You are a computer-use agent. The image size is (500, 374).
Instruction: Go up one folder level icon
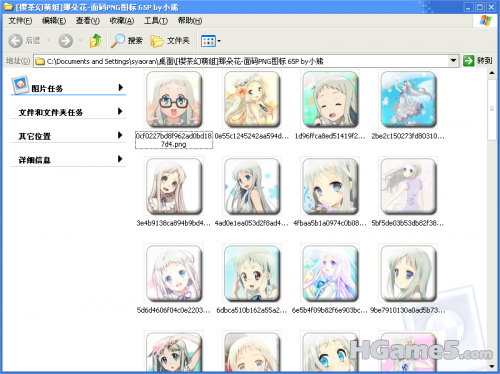(x=96, y=41)
